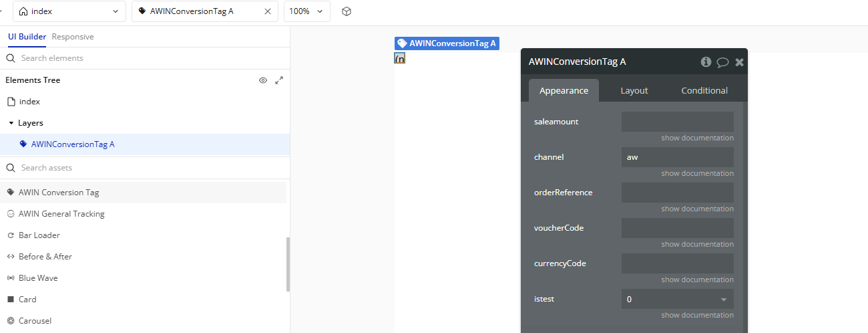Click the assets list scrollbar
Image resolution: width=868 pixels, height=333 pixels.
coord(288,264)
